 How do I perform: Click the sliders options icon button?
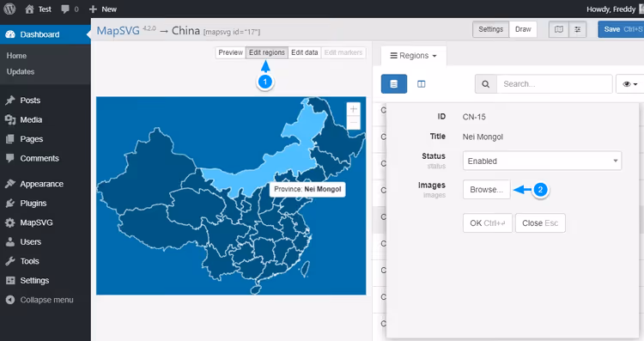[578, 29]
